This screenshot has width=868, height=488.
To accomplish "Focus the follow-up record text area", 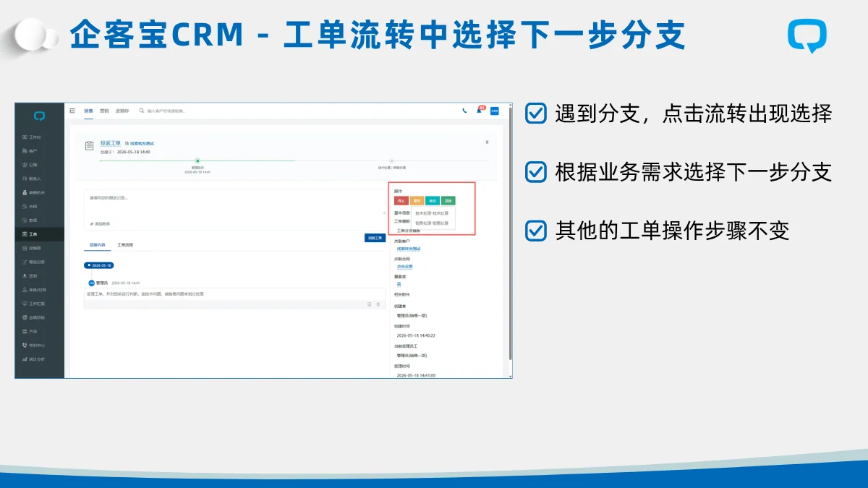I will (x=235, y=204).
